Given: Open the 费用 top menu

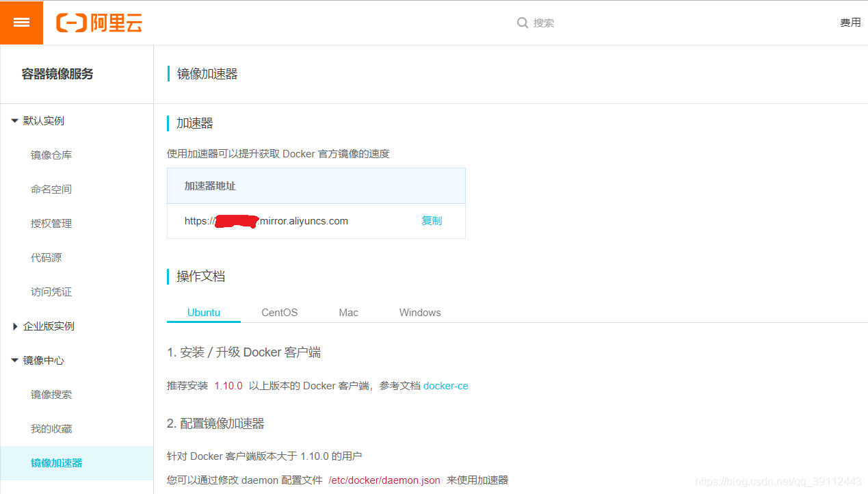Looking at the screenshot, I should pyautogui.click(x=850, y=23).
